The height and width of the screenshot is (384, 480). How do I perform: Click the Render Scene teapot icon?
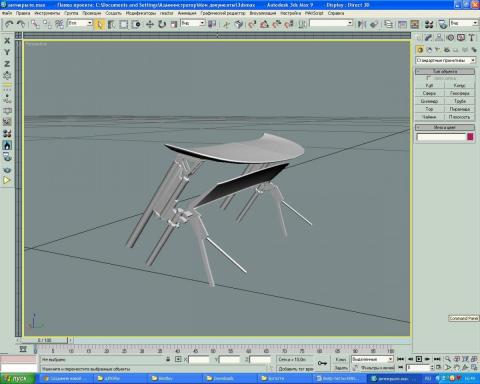click(x=443, y=24)
